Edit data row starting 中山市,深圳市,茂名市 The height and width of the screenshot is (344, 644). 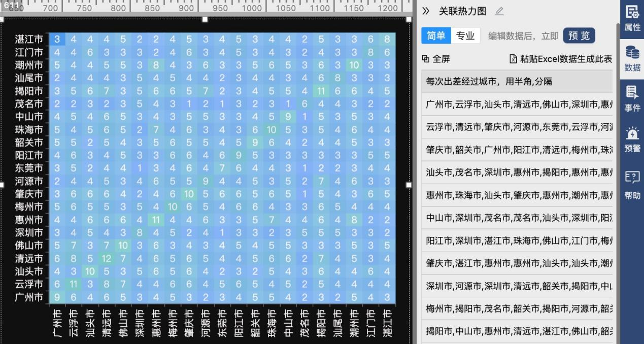pyautogui.click(x=517, y=218)
